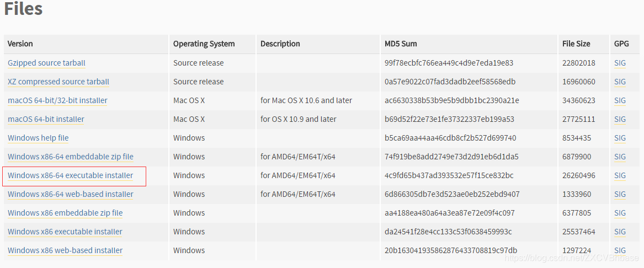Screen dimensions: 644x268
Task: Download the macOS 64-bit installer
Action: [x=46, y=120]
